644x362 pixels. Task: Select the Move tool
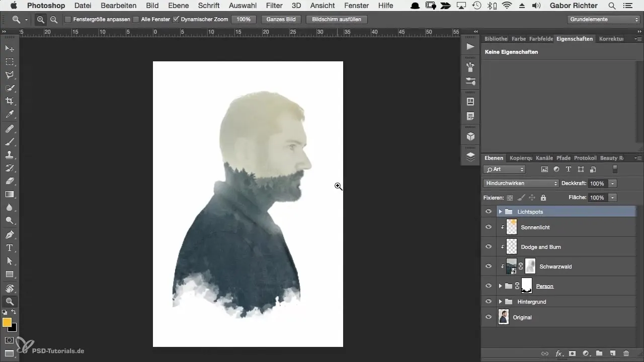click(x=10, y=48)
